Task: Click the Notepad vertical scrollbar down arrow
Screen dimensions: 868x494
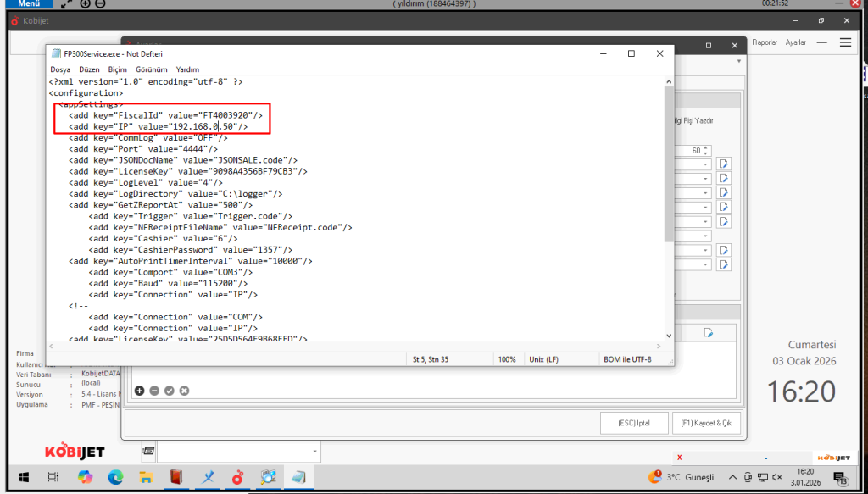Action: (x=669, y=336)
